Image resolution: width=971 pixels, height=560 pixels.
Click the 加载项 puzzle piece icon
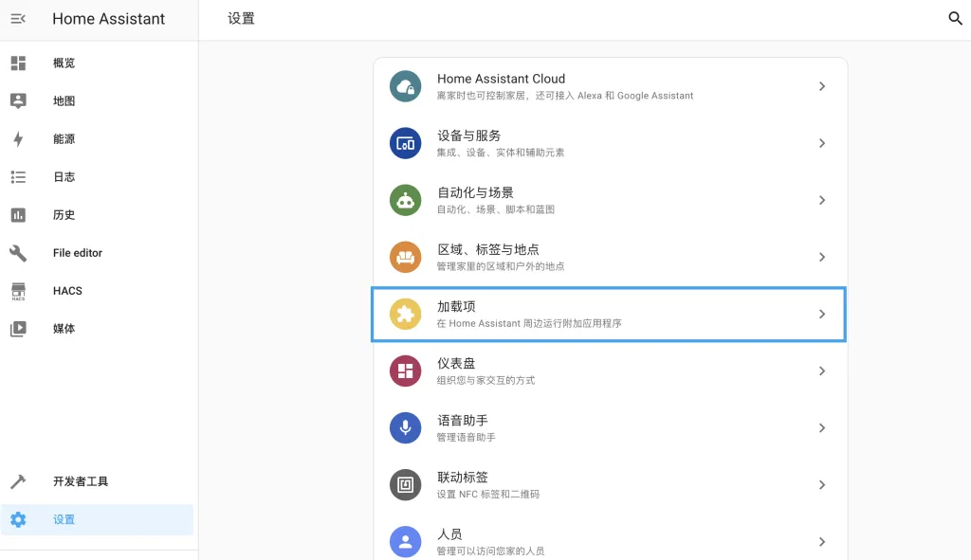pyautogui.click(x=406, y=315)
